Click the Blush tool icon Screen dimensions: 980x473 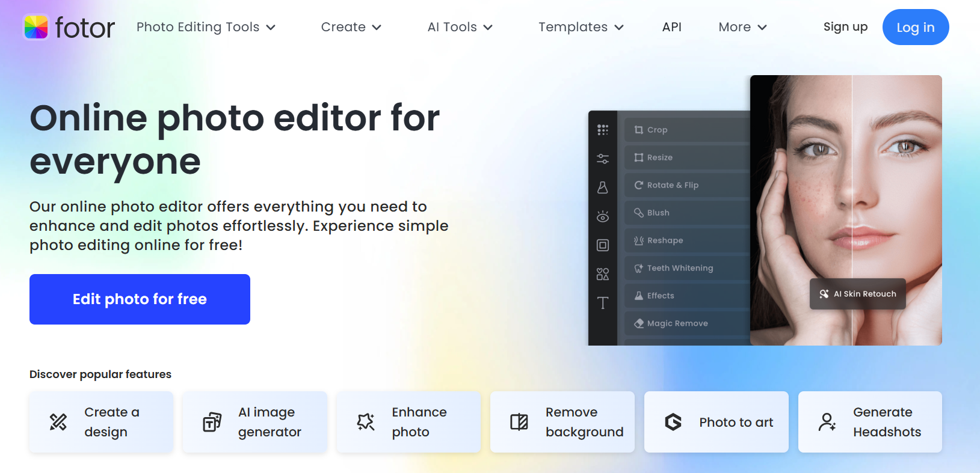639,213
